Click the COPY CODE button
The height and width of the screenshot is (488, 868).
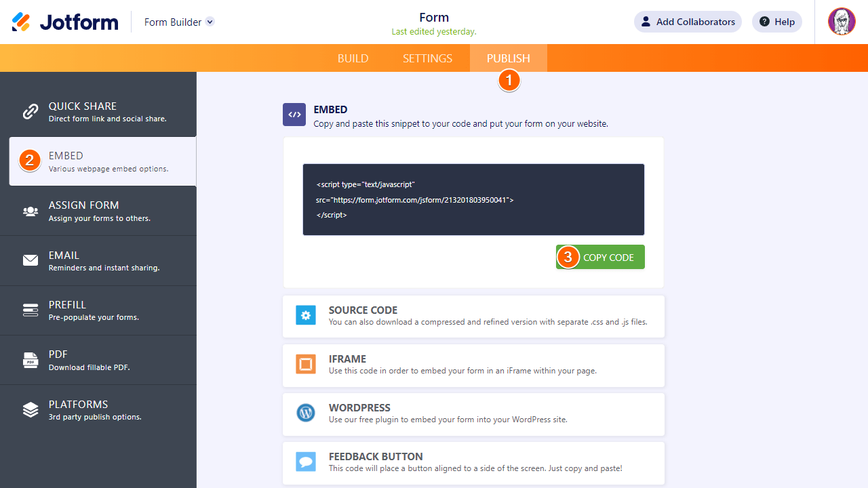pos(600,257)
